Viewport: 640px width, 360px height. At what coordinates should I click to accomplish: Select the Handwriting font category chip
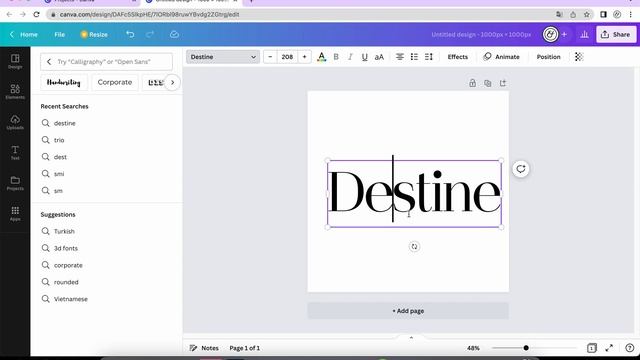[x=63, y=82]
